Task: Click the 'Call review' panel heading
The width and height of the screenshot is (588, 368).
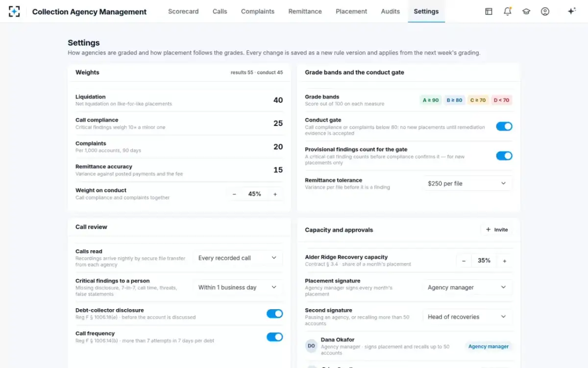Action: tap(91, 227)
